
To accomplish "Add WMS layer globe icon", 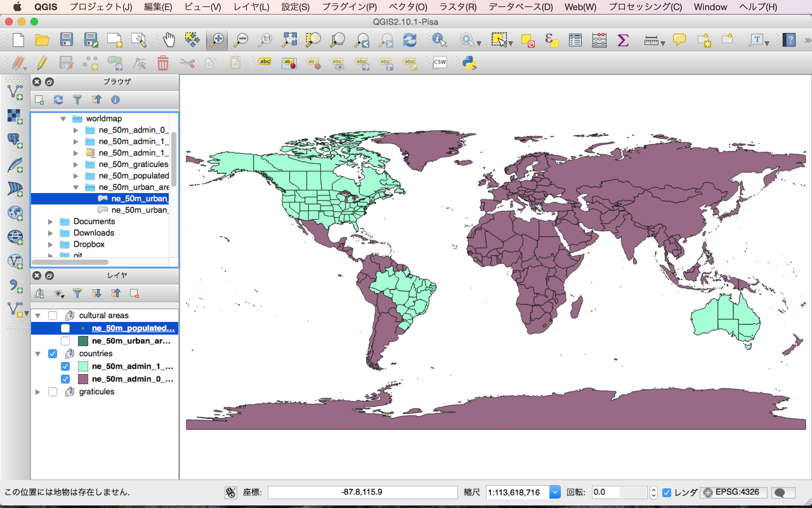I will [x=16, y=213].
